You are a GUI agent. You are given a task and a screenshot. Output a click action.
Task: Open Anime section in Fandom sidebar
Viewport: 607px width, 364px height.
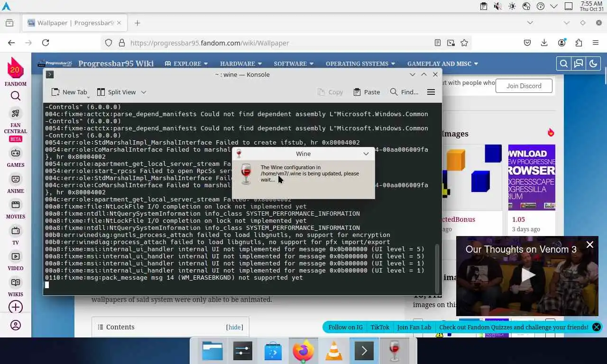[x=16, y=184]
